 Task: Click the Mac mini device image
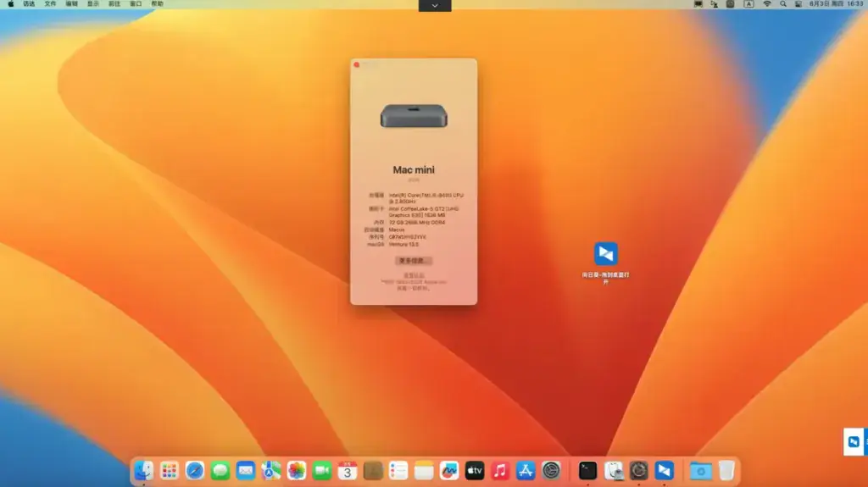point(414,116)
